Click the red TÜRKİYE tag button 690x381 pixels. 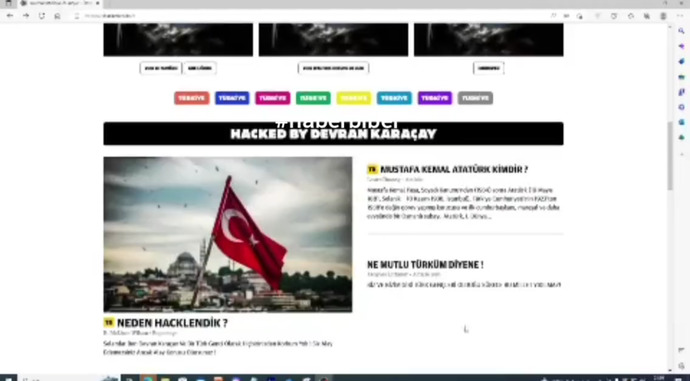tap(191, 98)
